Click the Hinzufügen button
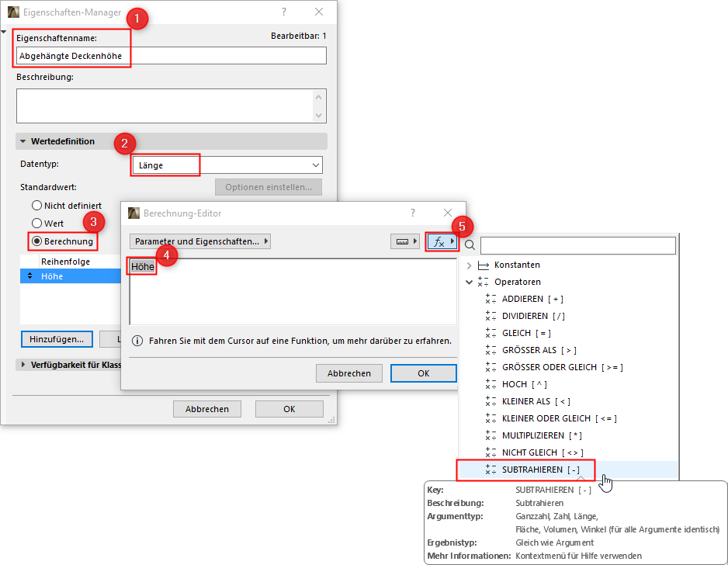The width and height of the screenshot is (728, 565). click(x=57, y=339)
